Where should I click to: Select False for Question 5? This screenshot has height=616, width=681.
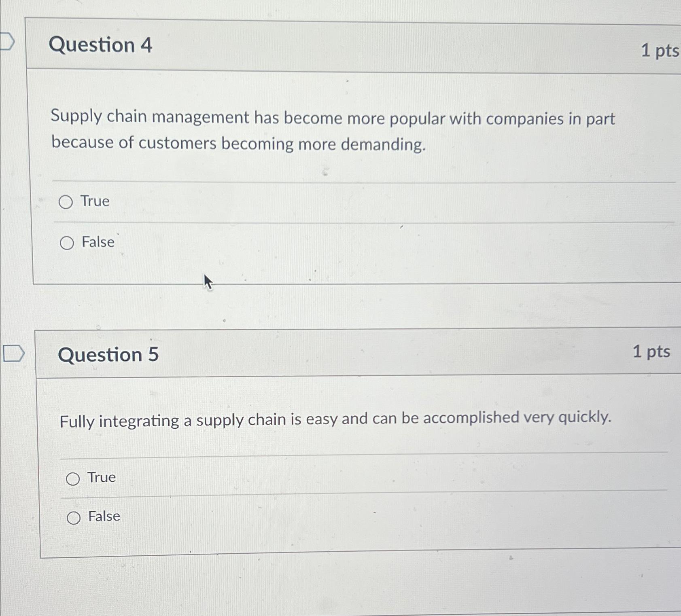74,517
